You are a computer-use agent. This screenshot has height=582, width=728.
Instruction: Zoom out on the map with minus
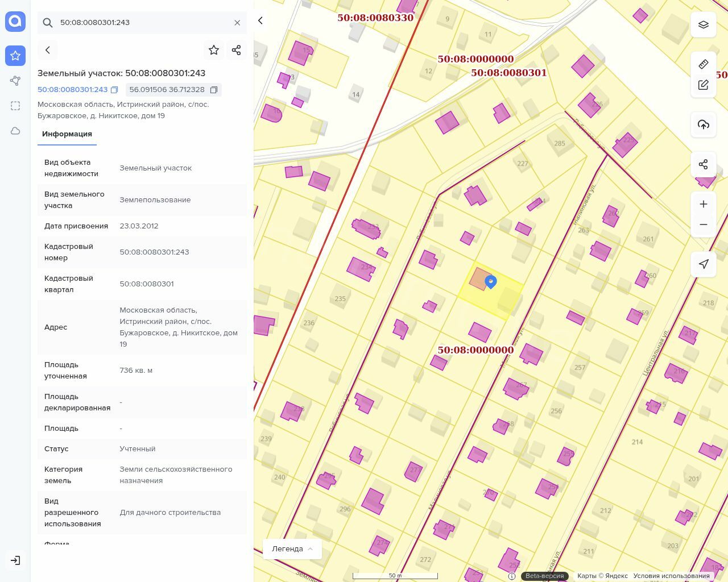click(704, 225)
